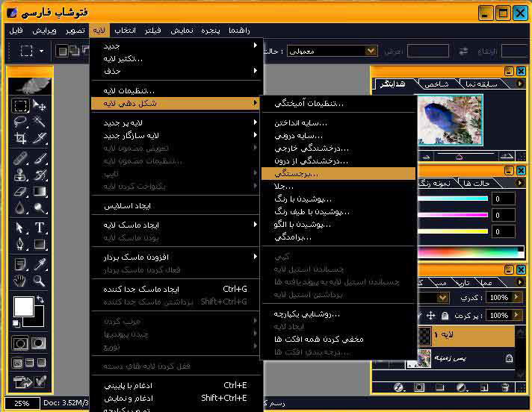Open the blend mode dropdown in layers

tap(443, 298)
